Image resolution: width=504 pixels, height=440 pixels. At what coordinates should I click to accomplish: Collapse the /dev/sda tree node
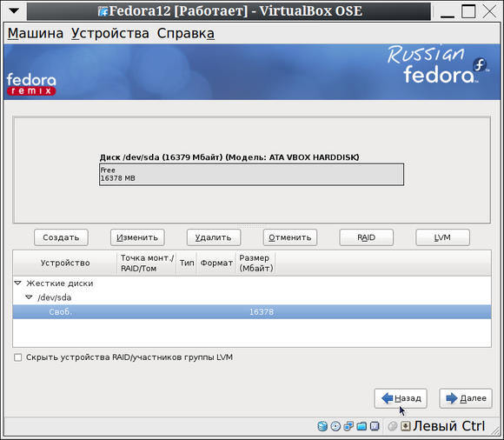point(29,297)
